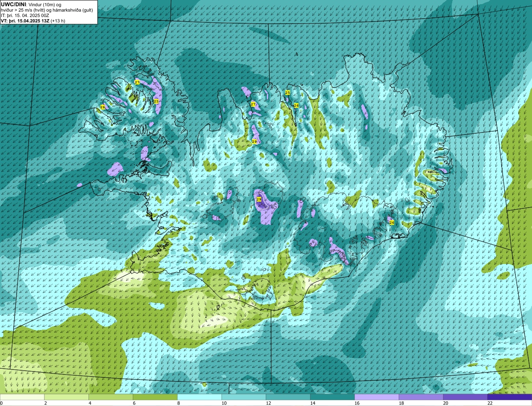Select the 20–22 m/s violet swatch
Image resolution: width=532 pixels, height=406 pixels.
[x=465, y=397]
